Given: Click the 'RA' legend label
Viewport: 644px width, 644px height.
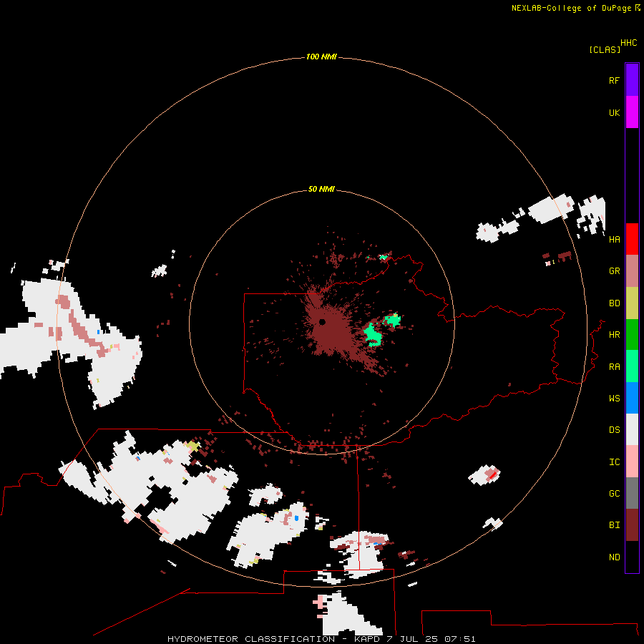Looking at the screenshot, I should point(614,367).
